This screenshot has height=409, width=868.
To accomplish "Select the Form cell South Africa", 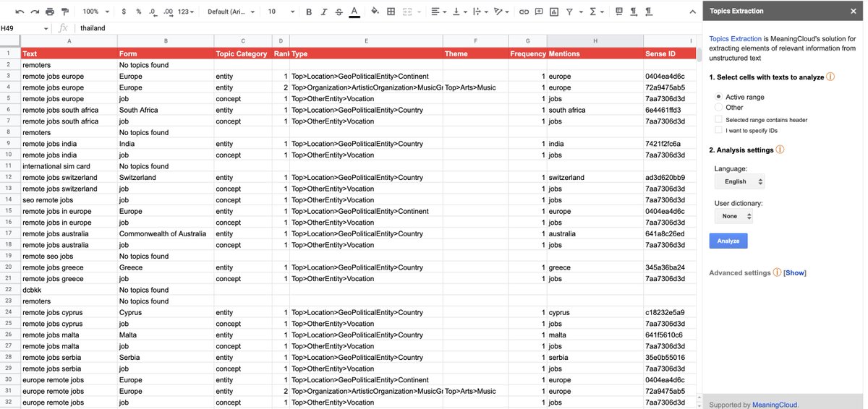I will point(166,110).
